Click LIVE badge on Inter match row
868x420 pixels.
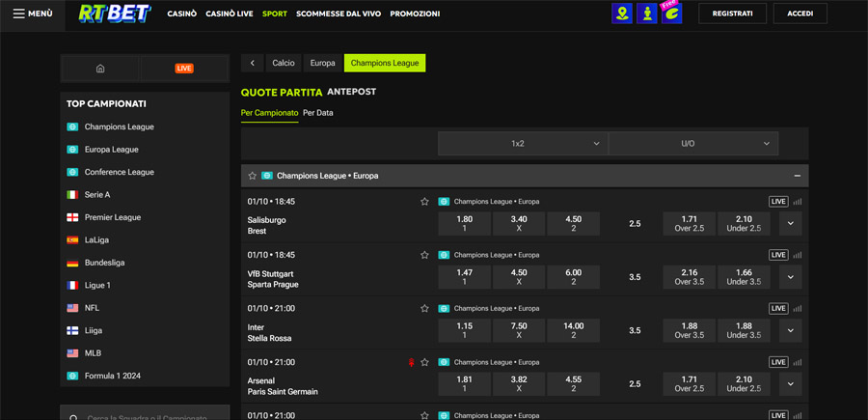click(x=778, y=309)
